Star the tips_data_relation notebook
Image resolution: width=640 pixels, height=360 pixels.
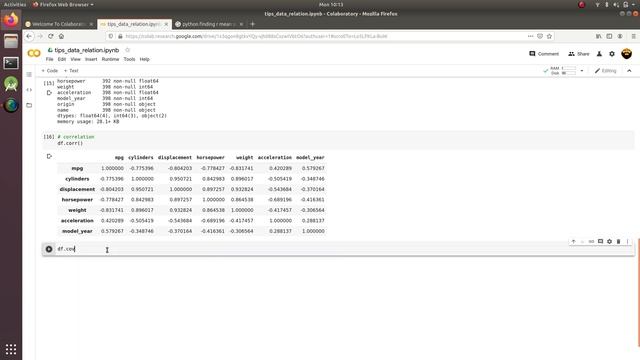click(x=127, y=50)
